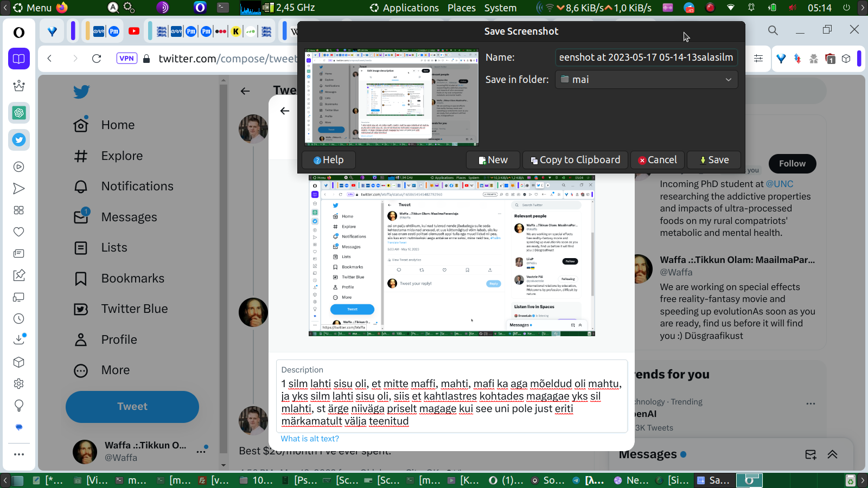Open Twitter panel in Opera sidebar

(x=19, y=140)
